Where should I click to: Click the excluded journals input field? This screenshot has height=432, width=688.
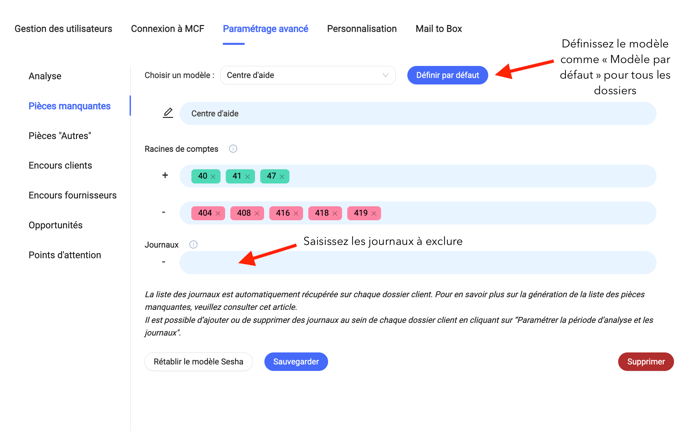tap(418, 263)
